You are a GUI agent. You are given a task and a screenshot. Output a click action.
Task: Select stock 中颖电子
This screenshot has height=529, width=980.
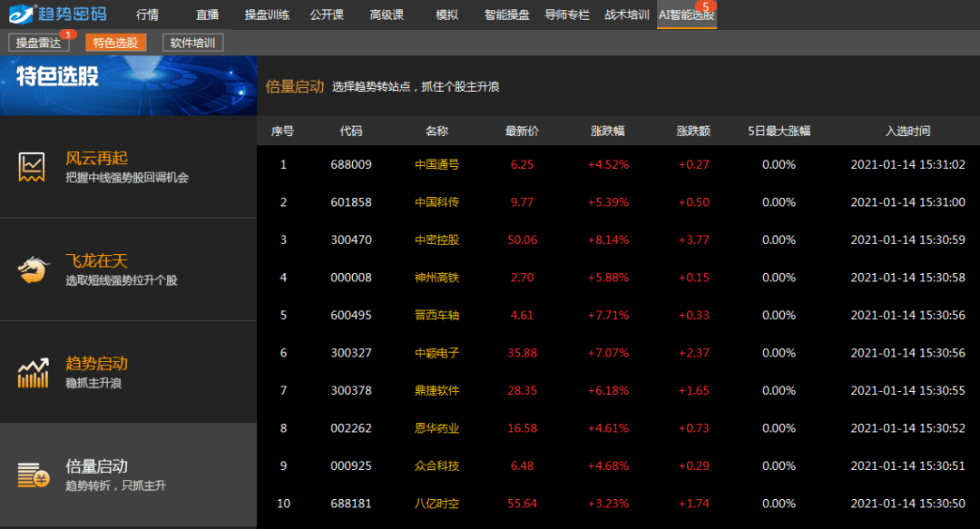436,353
